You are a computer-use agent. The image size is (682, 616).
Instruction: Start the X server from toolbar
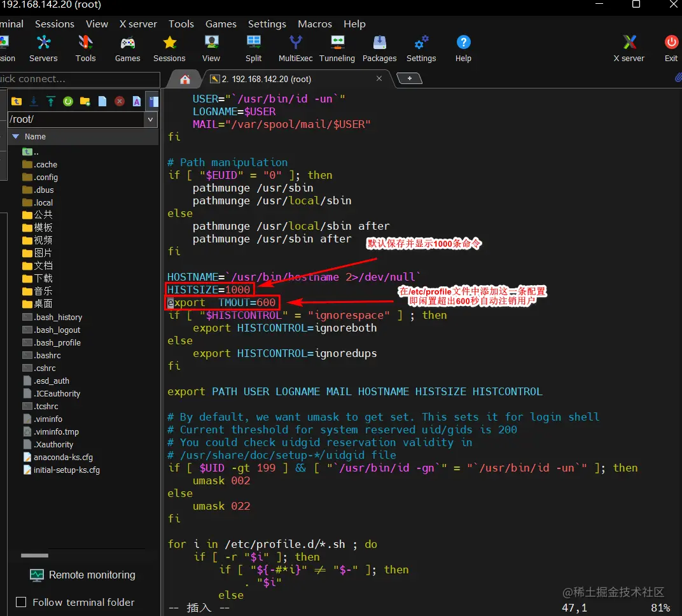tap(629, 48)
